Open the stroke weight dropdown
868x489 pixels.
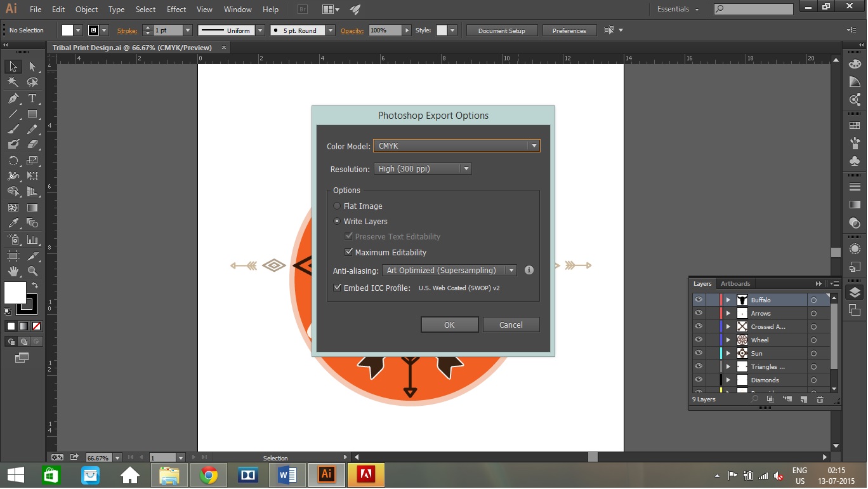[188, 30]
